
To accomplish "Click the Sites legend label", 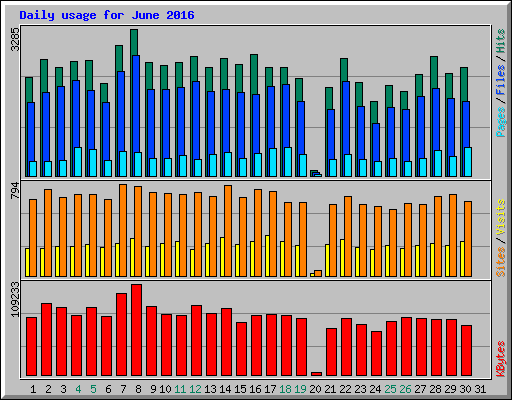I will coord(501,262).
